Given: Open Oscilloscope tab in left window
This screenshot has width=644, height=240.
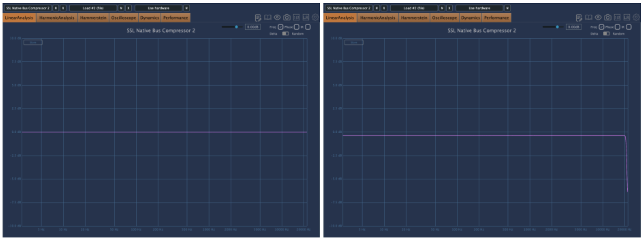Looking at the screenshot, I should [124, 18].
